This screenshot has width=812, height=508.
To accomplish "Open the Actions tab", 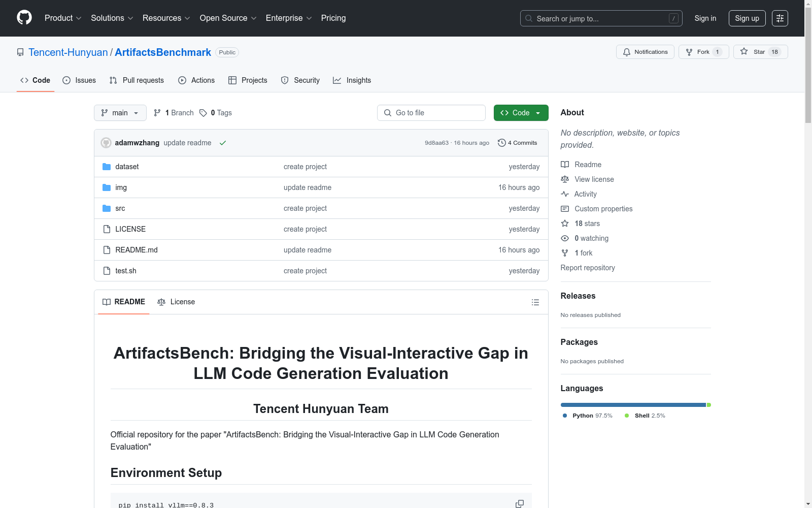I will 196,80.
